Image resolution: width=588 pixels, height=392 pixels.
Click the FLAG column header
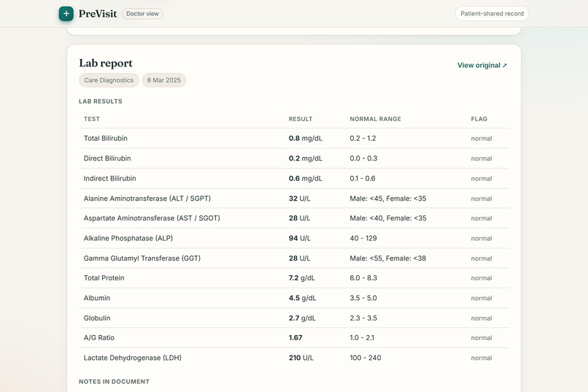pos(479,119)
